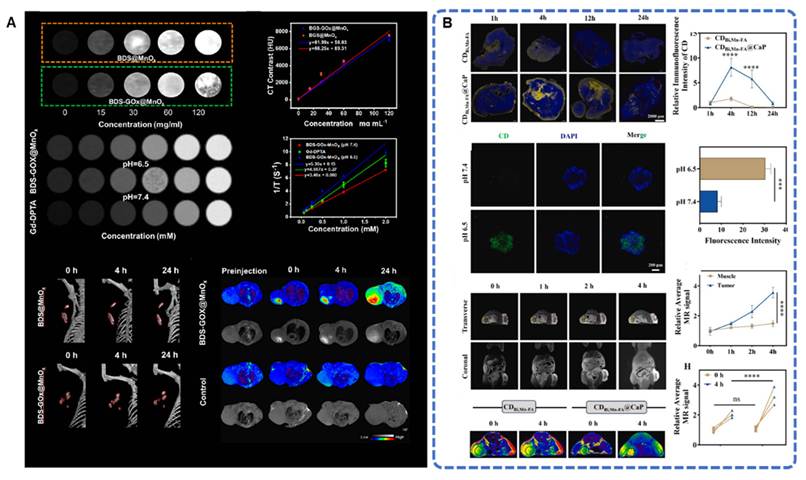806x480 pixels.
Task: Click the "Preinjection" column header
Action: point(244,271)
